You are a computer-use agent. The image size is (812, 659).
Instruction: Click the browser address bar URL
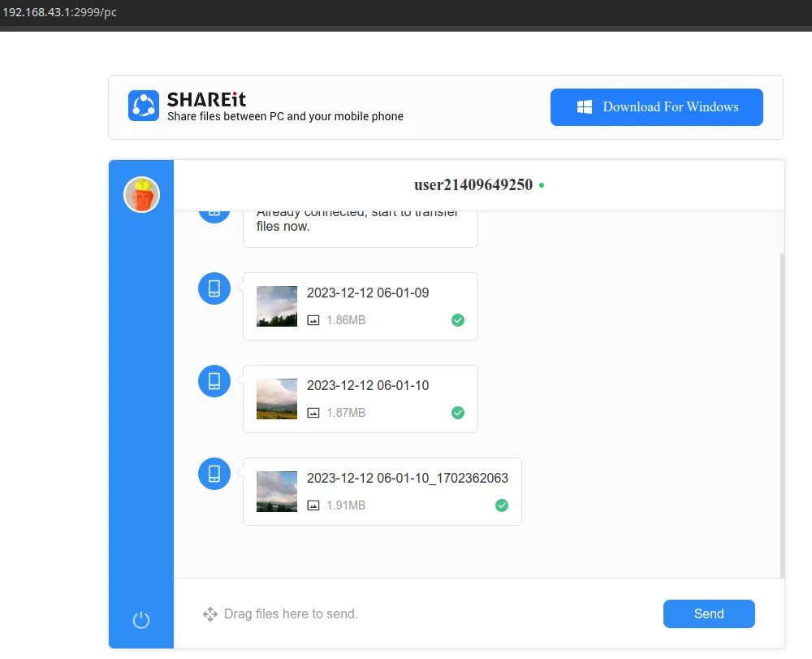pyautogui.click(x=60, y=12)
